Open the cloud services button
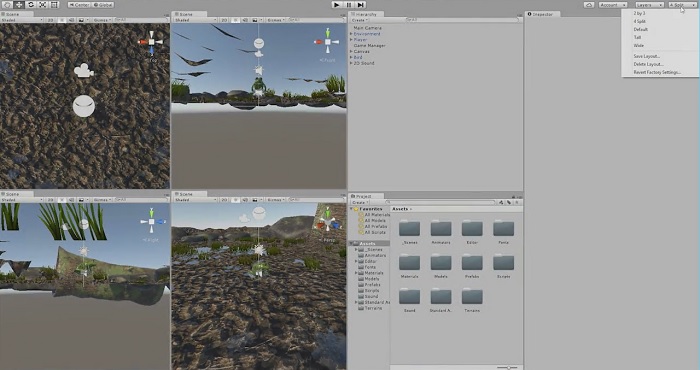The image size is (700, 370). click(589, 5)
